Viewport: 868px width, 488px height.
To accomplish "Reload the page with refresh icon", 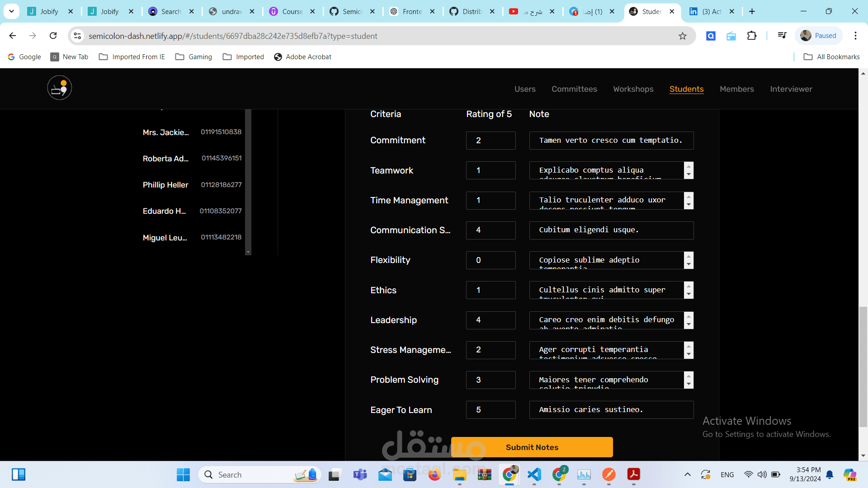I will (x=53, y=36).
